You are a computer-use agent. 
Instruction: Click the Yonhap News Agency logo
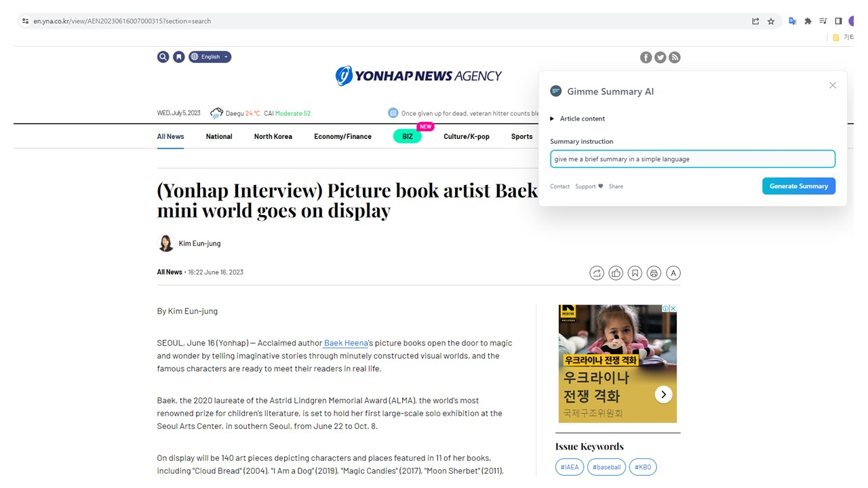click(x=418, y=76)
